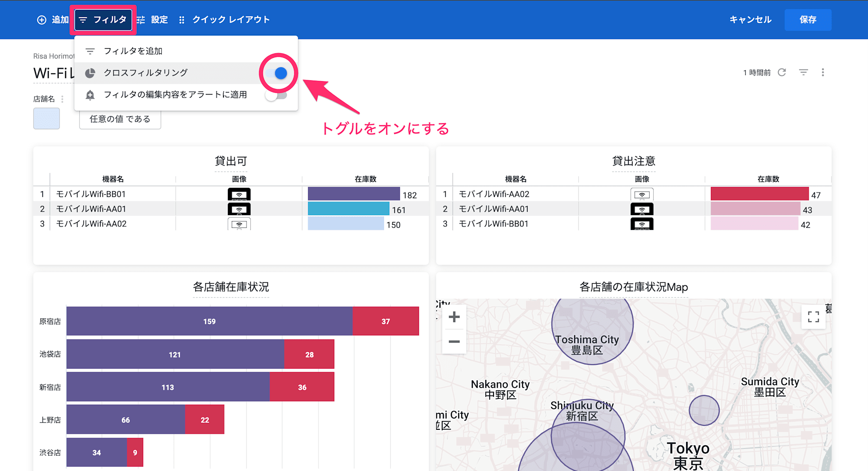Click the 新宿店 axis label
The image size is (868, 471).
[50, 387]
